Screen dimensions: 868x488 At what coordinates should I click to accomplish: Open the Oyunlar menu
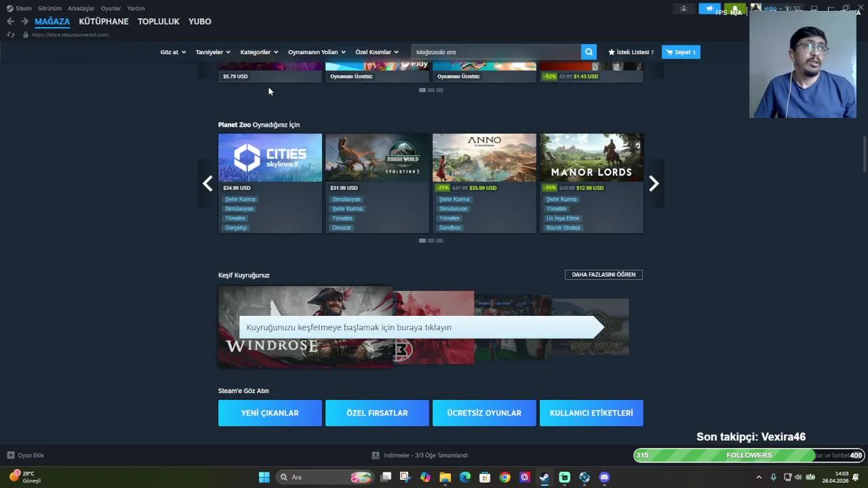coord(111,9)
